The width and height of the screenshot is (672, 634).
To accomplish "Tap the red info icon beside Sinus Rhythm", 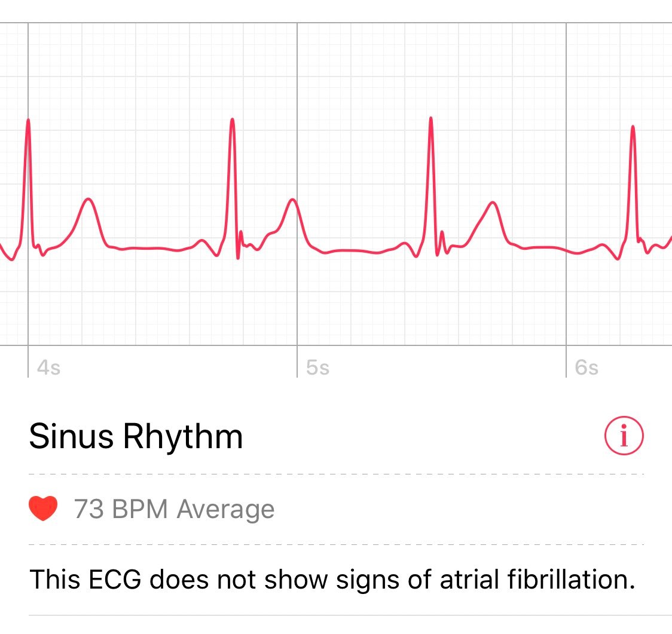I will [x=624, y=435].
